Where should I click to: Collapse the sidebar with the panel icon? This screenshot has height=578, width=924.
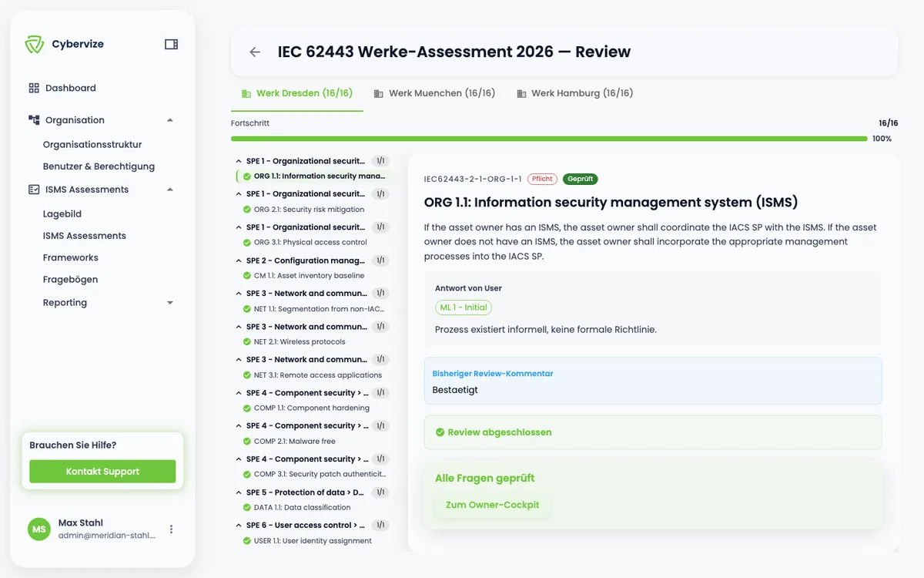click(x=169, y=44)
